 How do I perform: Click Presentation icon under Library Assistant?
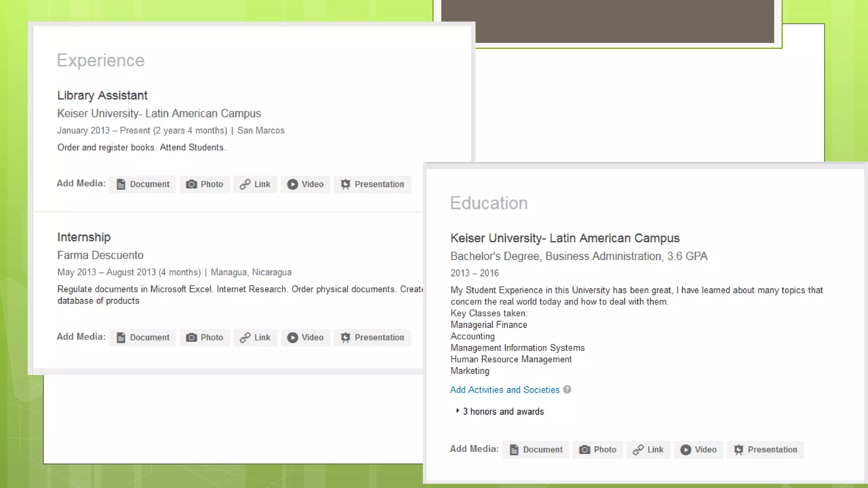(x=345, y=184)
